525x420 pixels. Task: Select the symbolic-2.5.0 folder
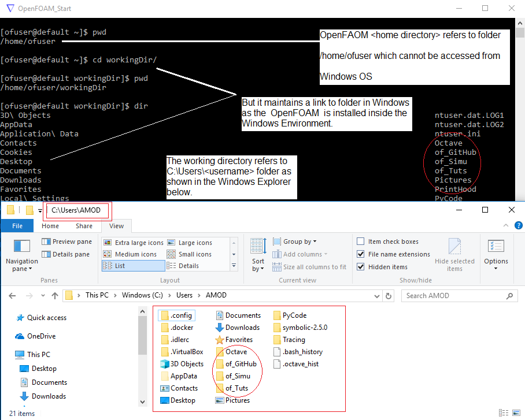tap(300, 328)
